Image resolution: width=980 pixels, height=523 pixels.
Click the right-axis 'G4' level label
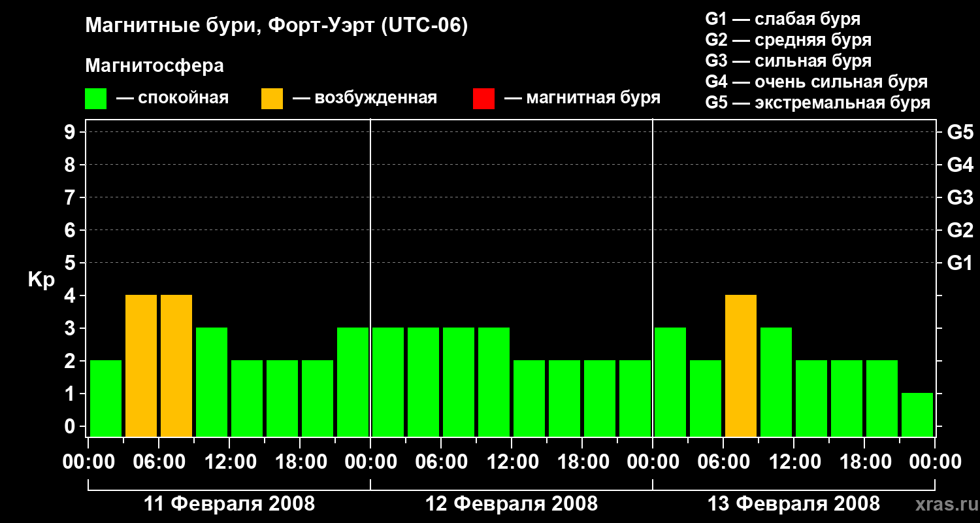[960, 165]
